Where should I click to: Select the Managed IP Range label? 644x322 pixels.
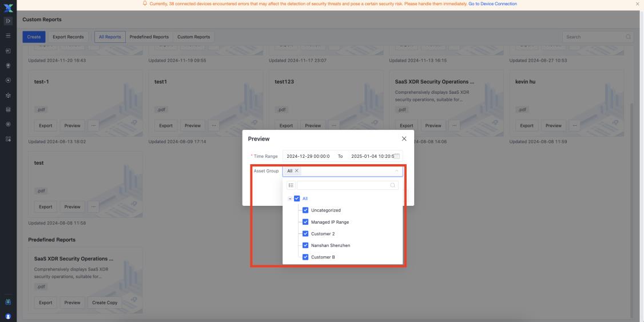tap(330, 222)
